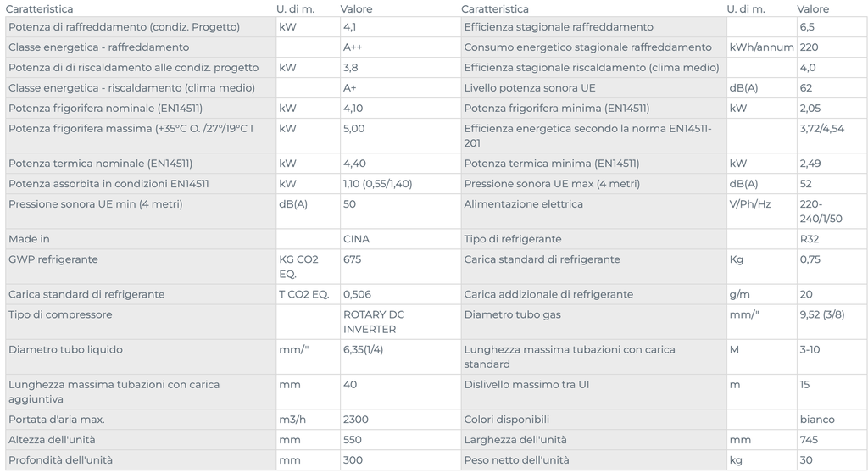This screenshot has width=868, height=473.
Task: Click the Larghezza dell'unità value 745
Action: click(809, 440)
